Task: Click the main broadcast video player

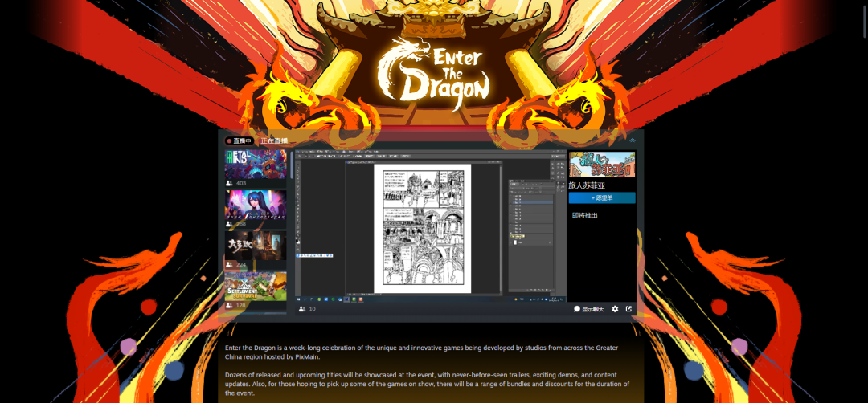Action: pos(430,226)
